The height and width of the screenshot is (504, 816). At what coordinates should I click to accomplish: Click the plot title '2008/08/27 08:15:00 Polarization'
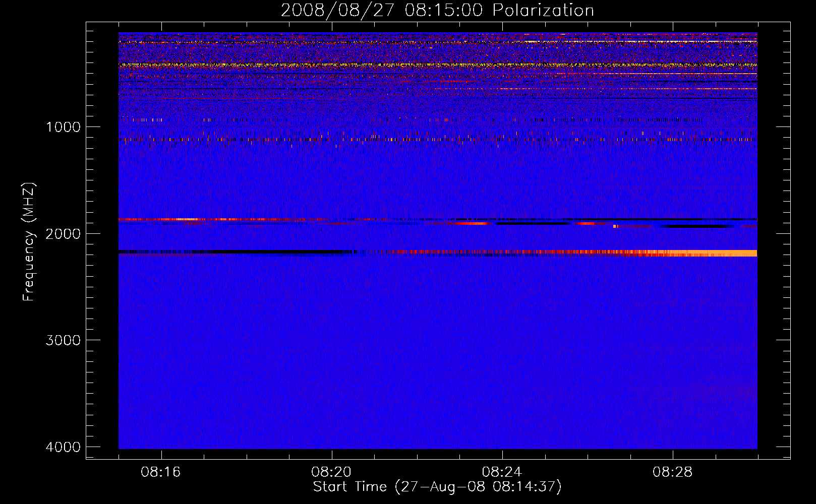click(x=437, y=10)
